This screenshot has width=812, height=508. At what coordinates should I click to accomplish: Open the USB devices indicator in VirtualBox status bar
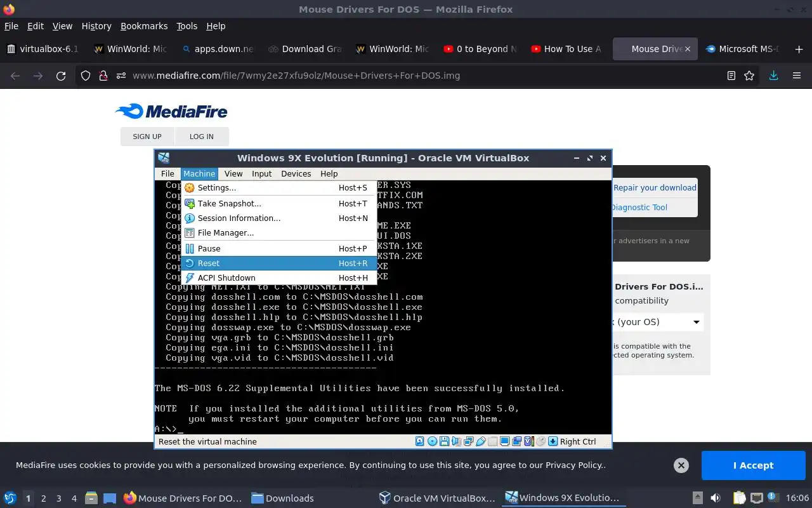coord(480,441)
